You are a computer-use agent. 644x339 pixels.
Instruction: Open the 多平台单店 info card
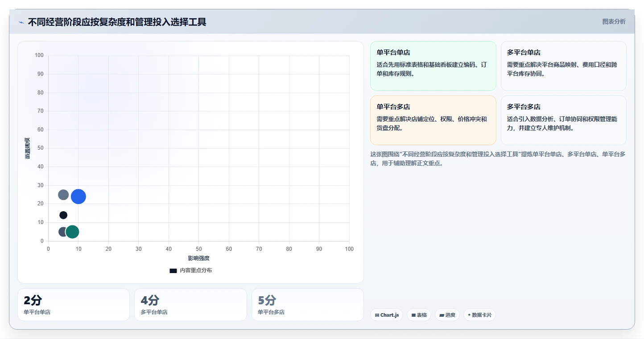click(563, 66)
